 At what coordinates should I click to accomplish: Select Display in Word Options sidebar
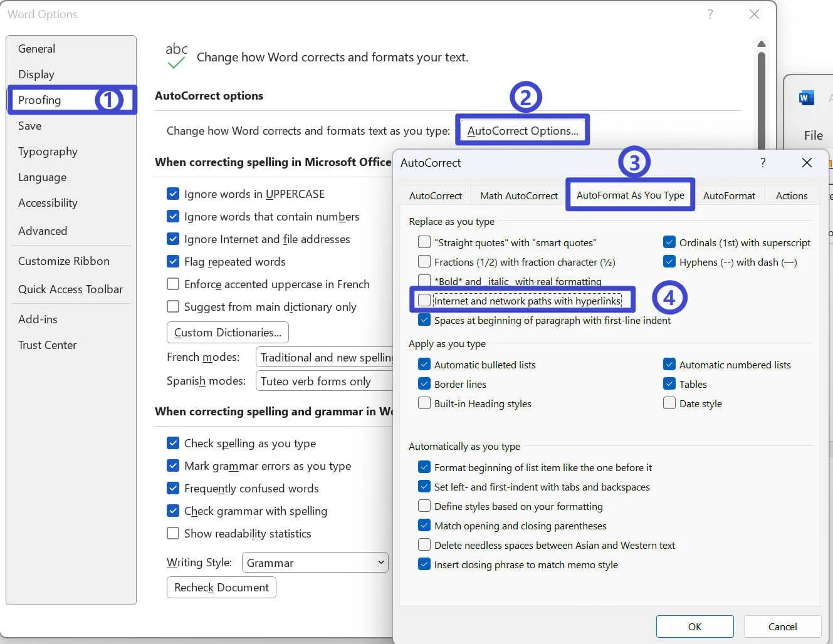(71, 74)
